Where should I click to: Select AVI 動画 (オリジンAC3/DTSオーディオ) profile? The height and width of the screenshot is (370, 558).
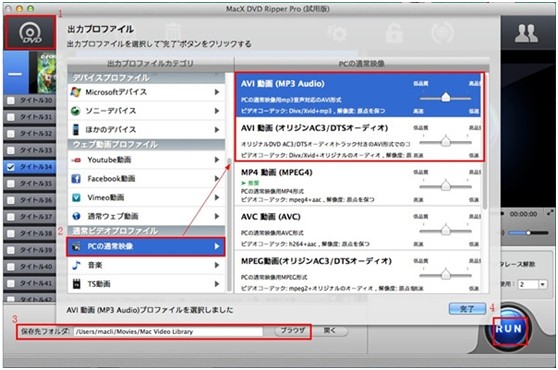[x=359, y=139]
